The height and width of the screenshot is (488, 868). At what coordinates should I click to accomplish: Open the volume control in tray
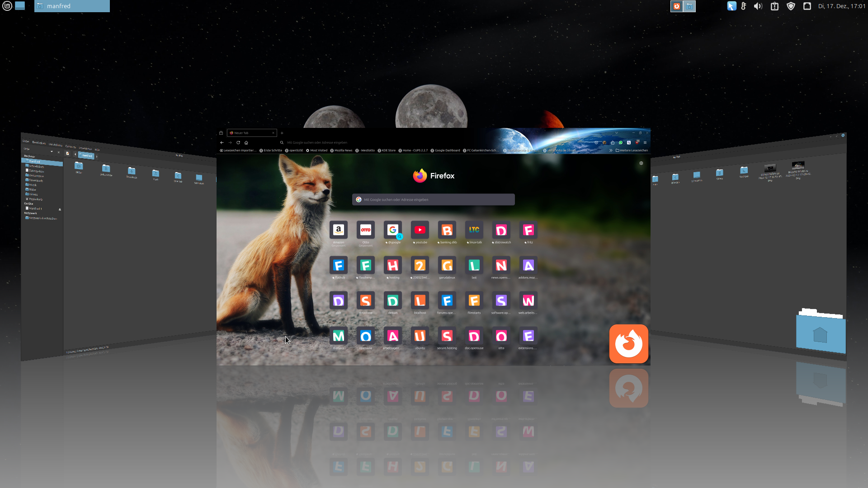point(758,6)
